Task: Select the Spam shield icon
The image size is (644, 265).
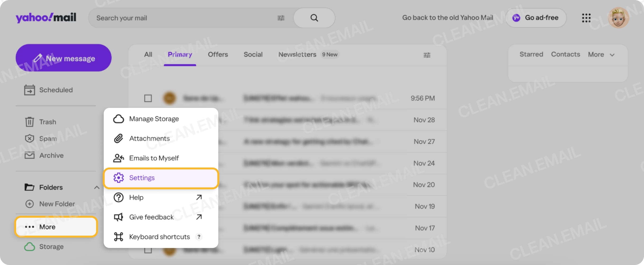Action: (29, 139)
